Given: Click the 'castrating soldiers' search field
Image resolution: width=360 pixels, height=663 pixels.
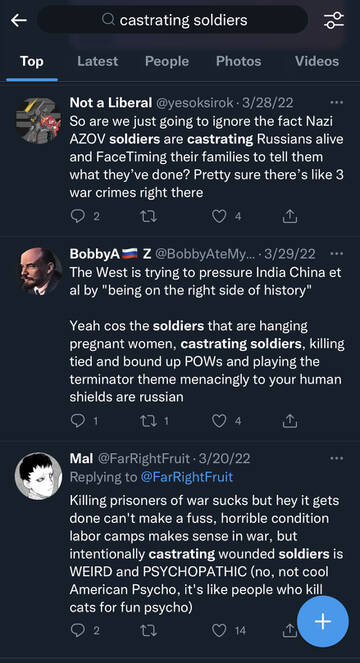Looking at the screenshot, I should [x=172, y=20].
